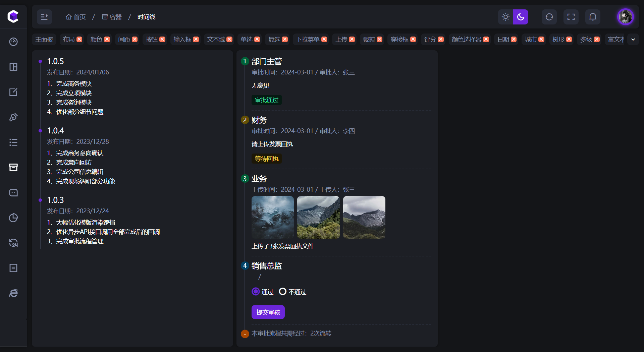
Task: Click the version 1.0.3 heading
Action: (55, 200)
